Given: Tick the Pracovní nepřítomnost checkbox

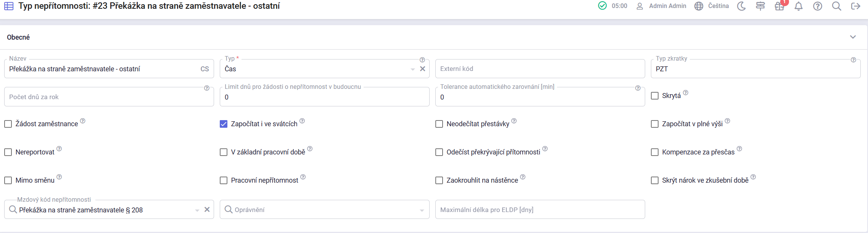Looking at the screenshot, I should click(x=224, y=180).
